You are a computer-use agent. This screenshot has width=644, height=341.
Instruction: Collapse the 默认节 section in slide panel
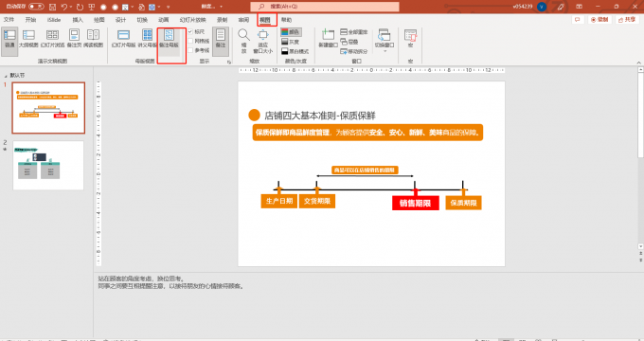[6, 76]
